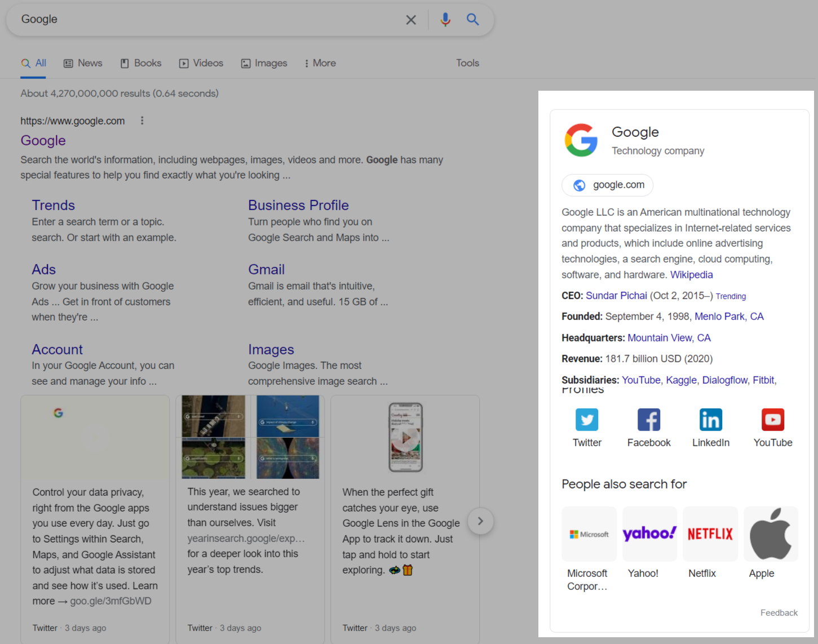818x644 pixels.
Task: Switch to the Videos tab
Action: [201, 63]
